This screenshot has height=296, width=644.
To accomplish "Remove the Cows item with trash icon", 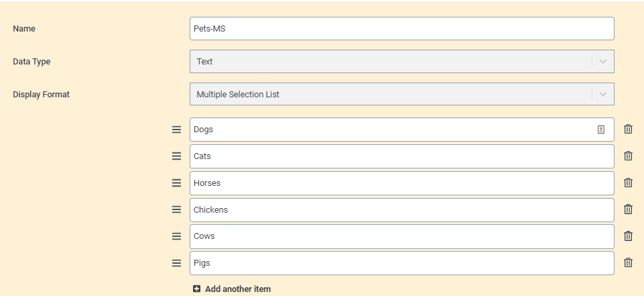I will coord(628,236).
